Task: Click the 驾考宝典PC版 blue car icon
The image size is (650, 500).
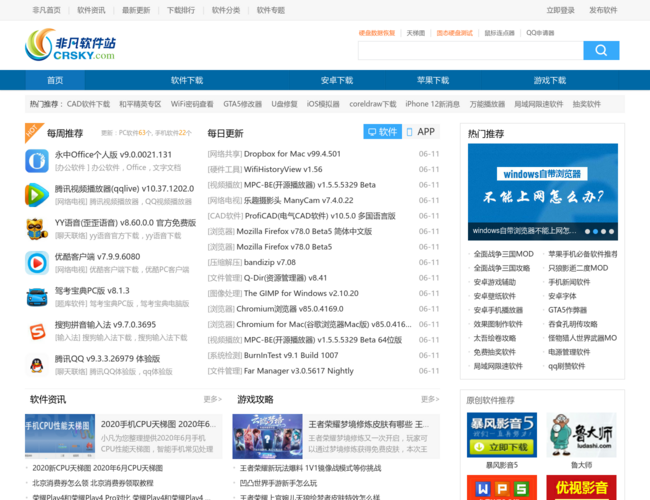Action: coord(37,297)
